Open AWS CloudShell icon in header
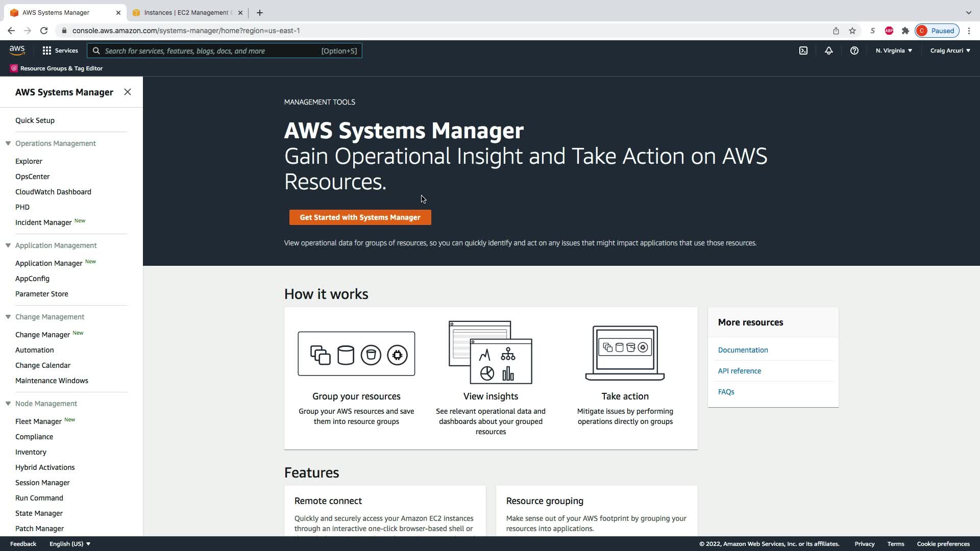Viewport: 980px width, 551px height. [803, 51]
